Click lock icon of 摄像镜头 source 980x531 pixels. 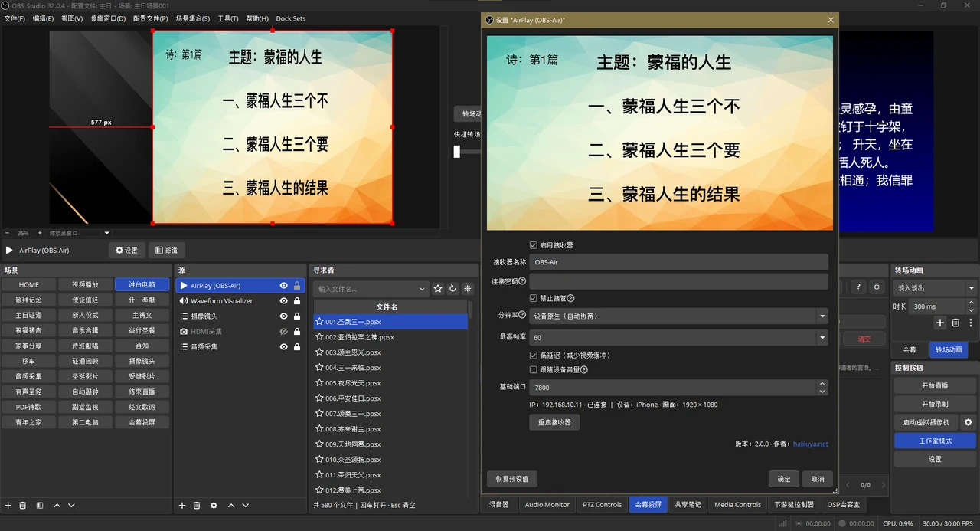coord(297,316)
